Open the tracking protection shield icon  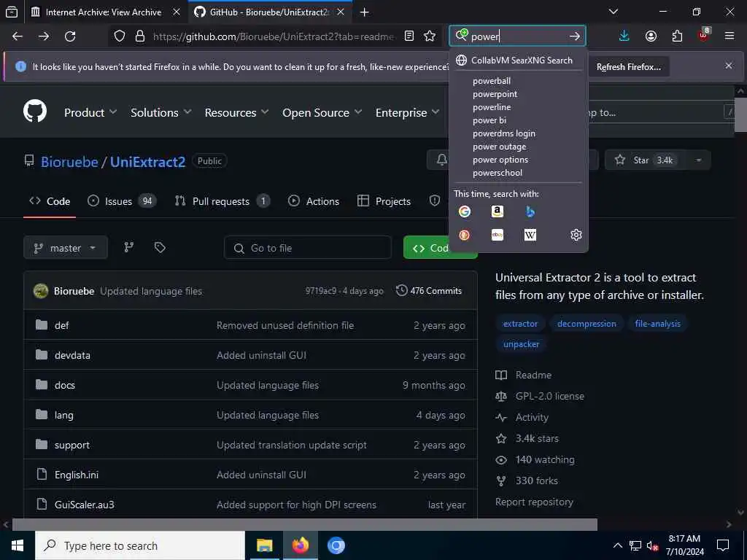pyautogui.click(x=120, y=36)
